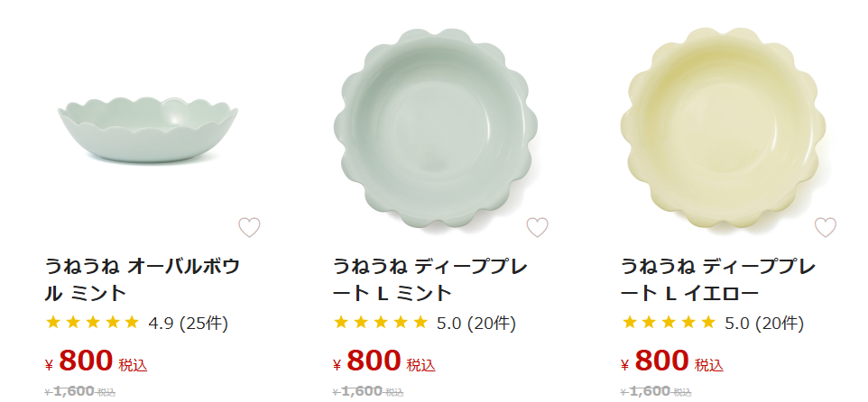
Task: Open the うねうね オーバルボウル ミント title link
Action: 142,279
